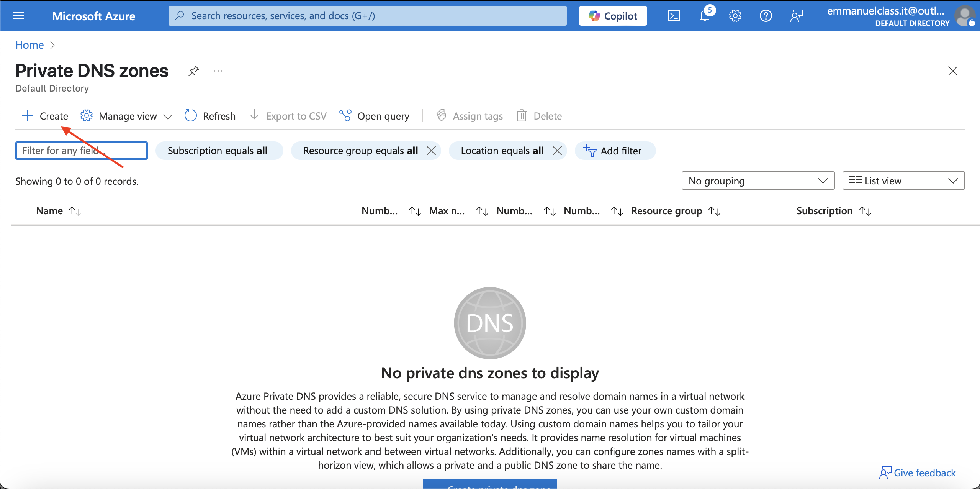Open the help question mark menu
Screen dimensions: 980x489
[x=766, y=16]
